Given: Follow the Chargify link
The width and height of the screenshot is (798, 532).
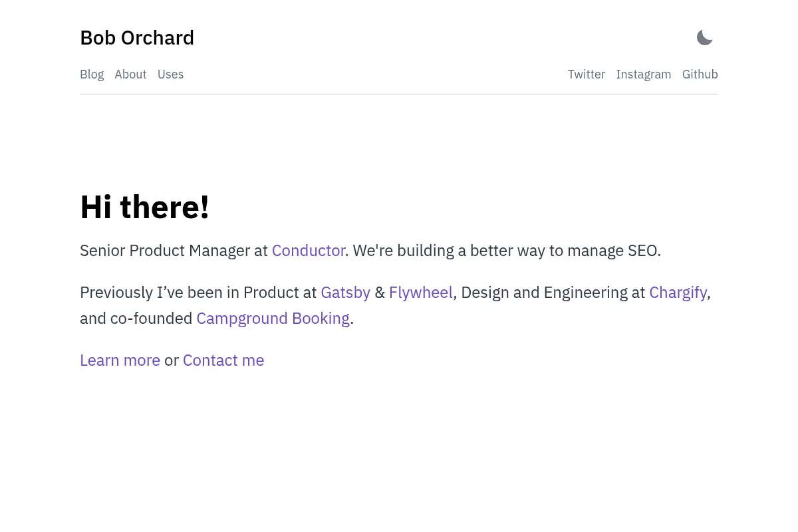Looking at the screenshot, I should (678, 293).
